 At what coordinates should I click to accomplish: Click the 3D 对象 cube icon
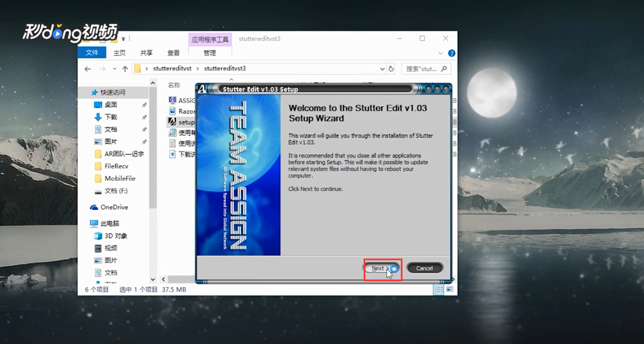coord(98,236)
